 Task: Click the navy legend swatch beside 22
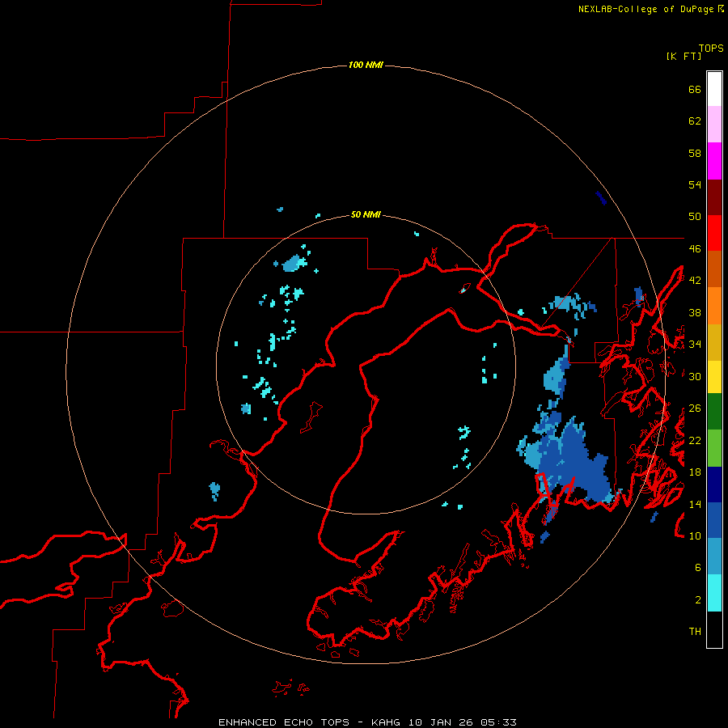(x=714, y=485)
